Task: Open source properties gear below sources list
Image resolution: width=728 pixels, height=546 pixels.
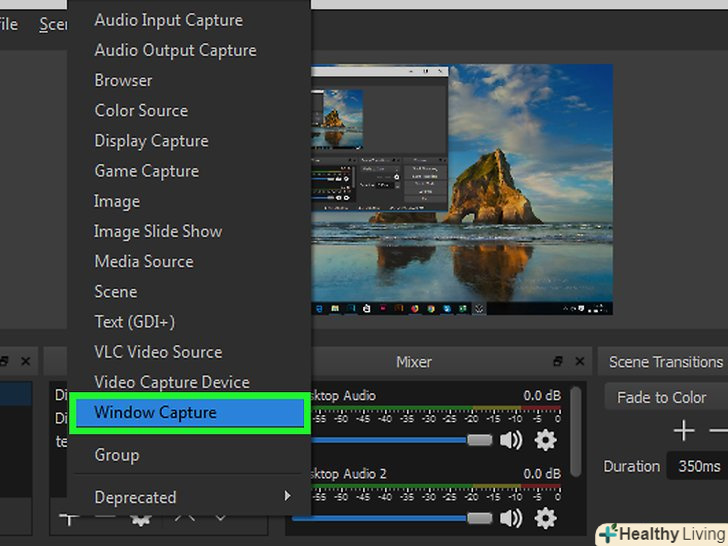Action: point(141,517)
